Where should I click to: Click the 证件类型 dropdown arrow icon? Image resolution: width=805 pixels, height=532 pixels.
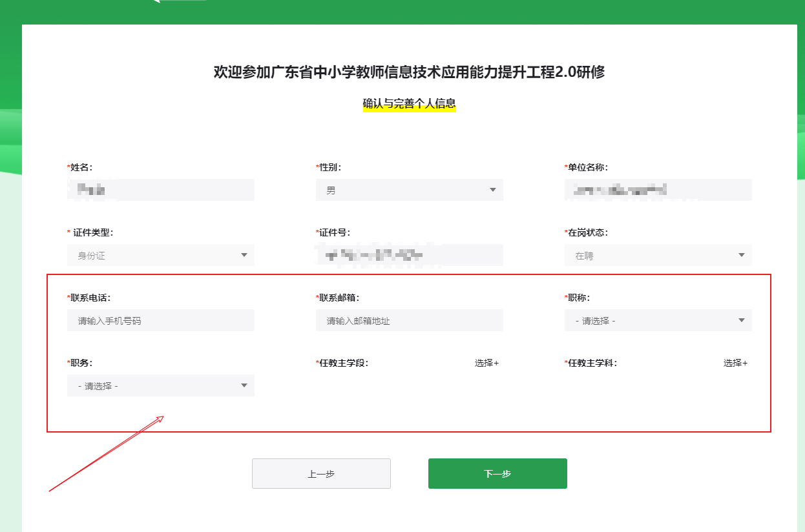pos(244,255)
